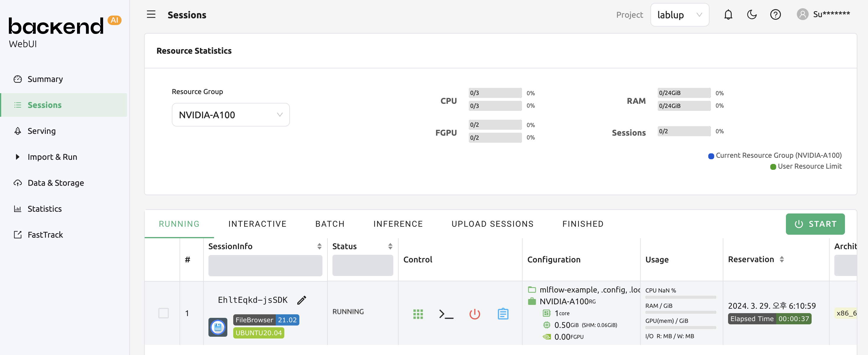Click the Summary dashboard icon
This screenshot has width=868, height=355.
coord(17,79)
